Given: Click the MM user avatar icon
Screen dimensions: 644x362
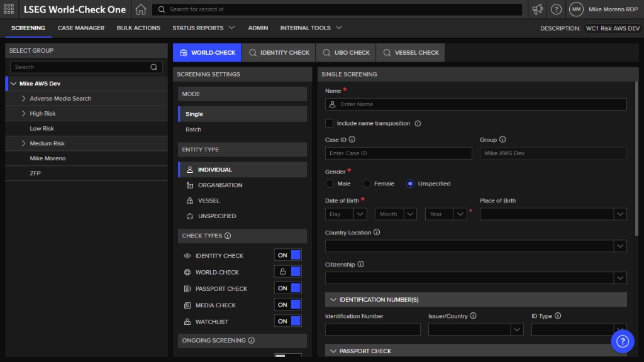Looking at the screenshot, I should point(576,9).
